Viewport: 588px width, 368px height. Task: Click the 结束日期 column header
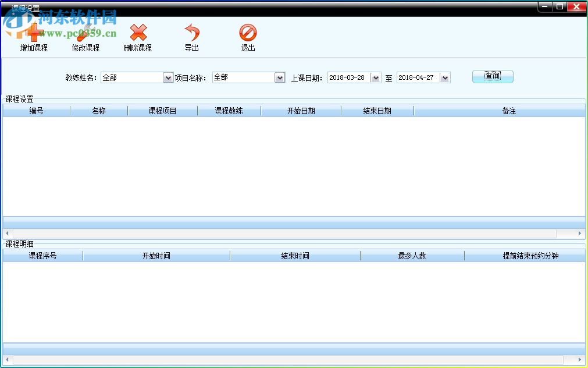coord(377,111)
